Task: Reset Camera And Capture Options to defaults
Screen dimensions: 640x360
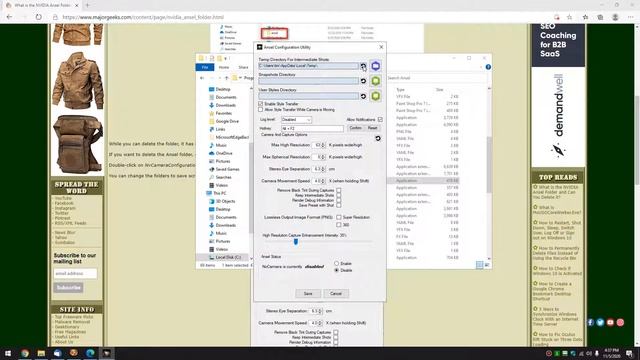Action: 378,139
